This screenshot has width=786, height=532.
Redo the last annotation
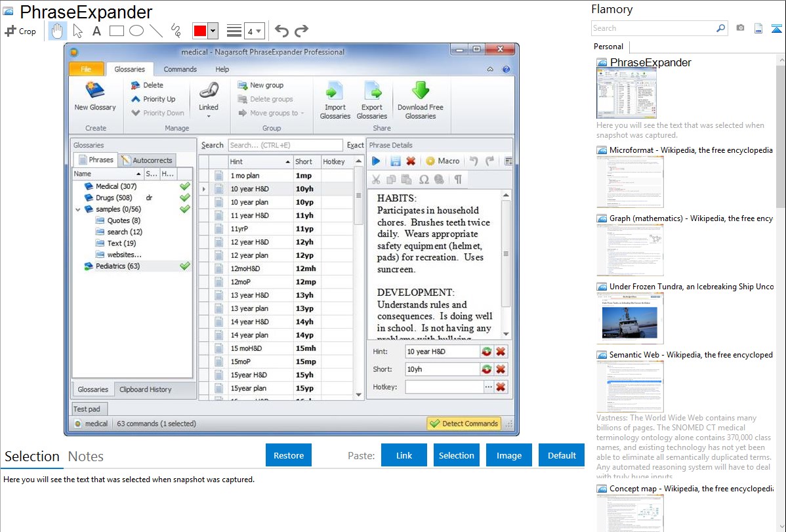coord(301,31)
